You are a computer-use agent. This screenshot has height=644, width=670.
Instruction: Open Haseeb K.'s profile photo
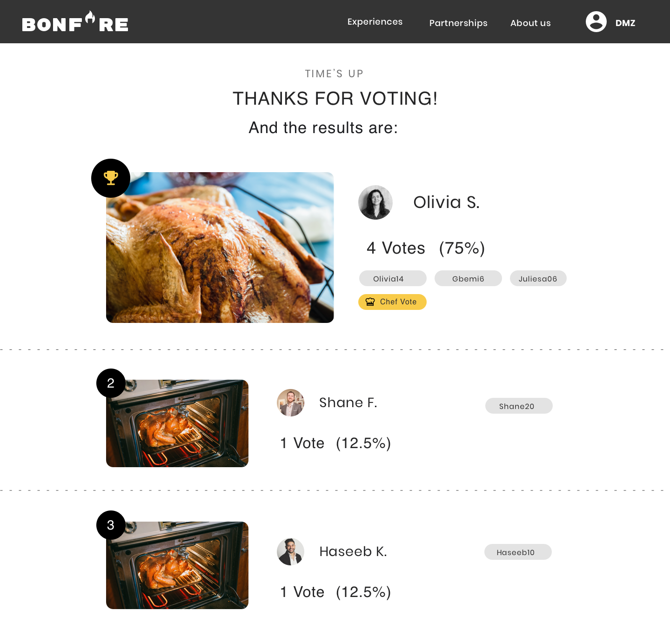pos(290,552)
